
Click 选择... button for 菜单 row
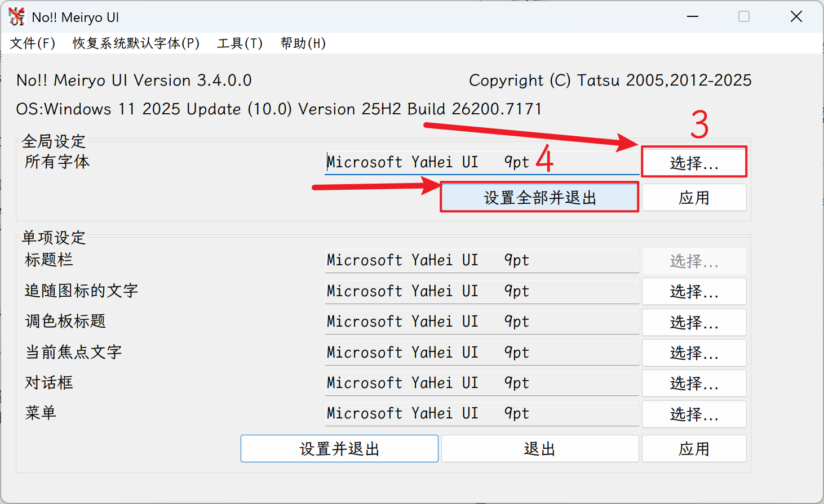point(694,414)
